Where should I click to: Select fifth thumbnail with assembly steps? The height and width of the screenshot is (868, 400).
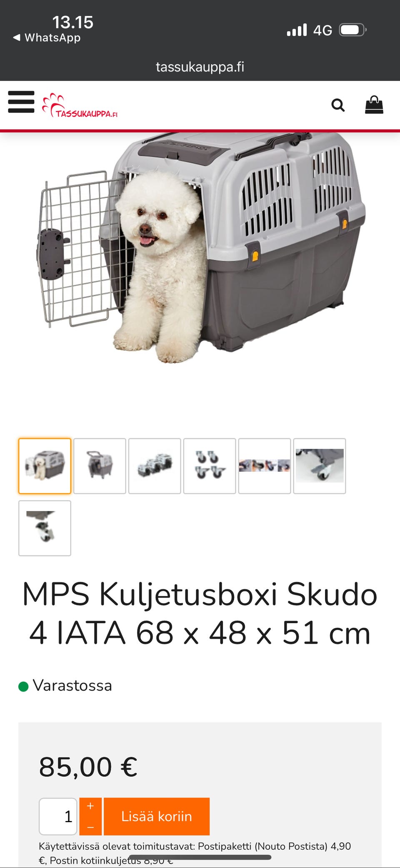(x=265, y=466)
